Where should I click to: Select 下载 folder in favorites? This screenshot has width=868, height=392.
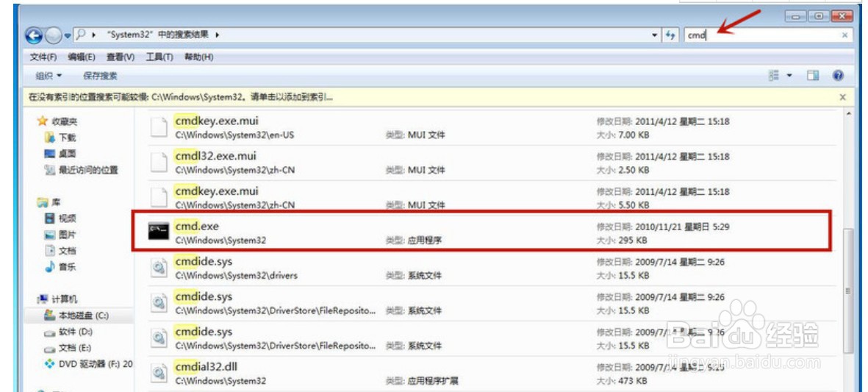tap(61, 138)
